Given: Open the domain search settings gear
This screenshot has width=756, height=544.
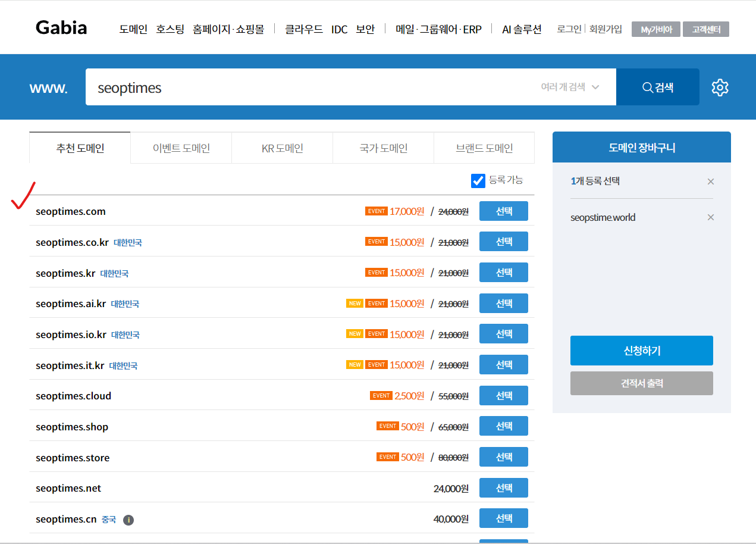Looking at the screenshot, I should pyautogui.click(x=720, y=87).
